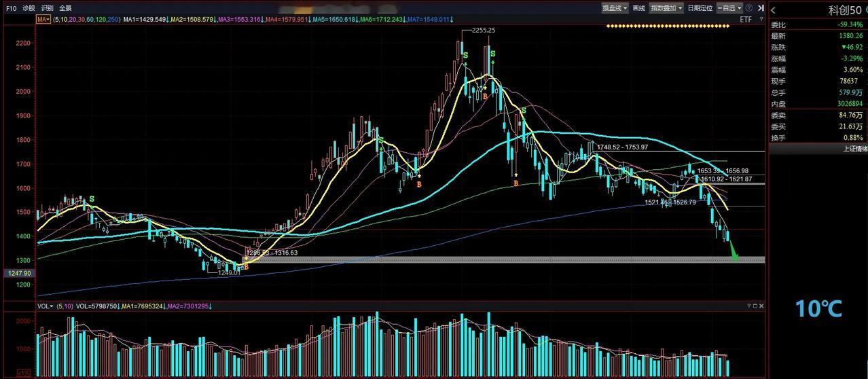
Task: Click the VOL=5798750 readout
Action: [x=97, y=306]
